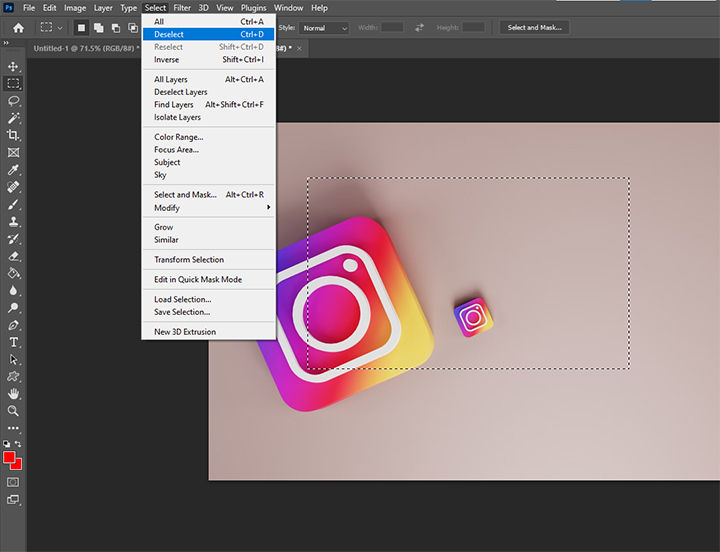720x552 pixels.
Task: Choose Sky selection entry
Action: tap(208, 175)
